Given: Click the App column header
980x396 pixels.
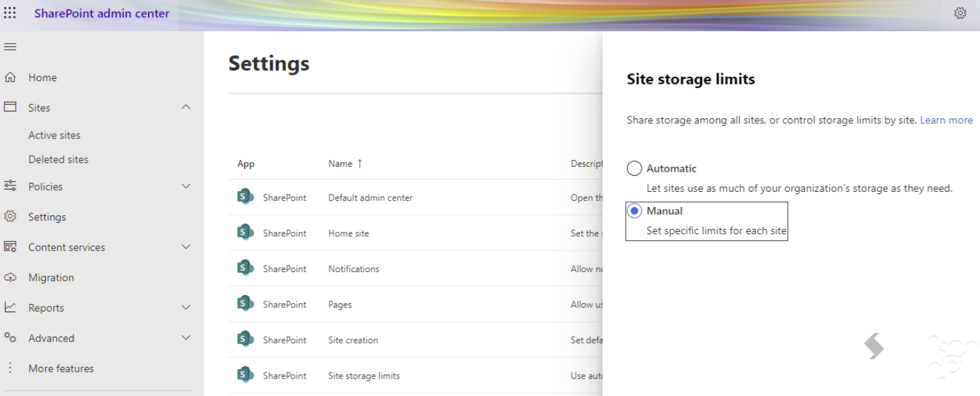Looking at the screenshot, I should (246, 164).
